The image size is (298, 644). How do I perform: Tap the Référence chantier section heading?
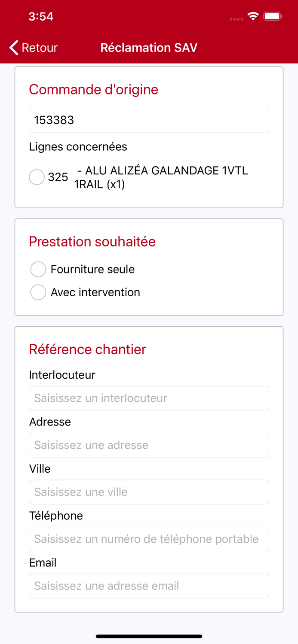click(87, 349)
